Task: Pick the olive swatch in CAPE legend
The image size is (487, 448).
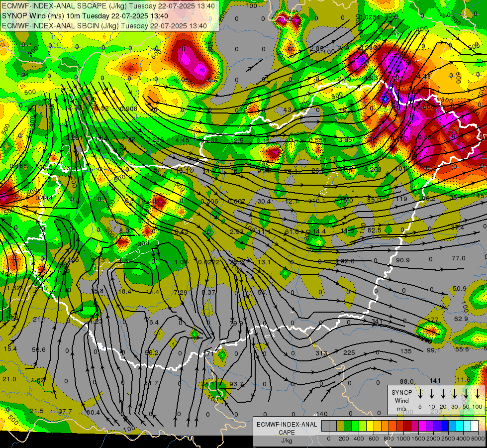Action: click(x=340, y=426)
